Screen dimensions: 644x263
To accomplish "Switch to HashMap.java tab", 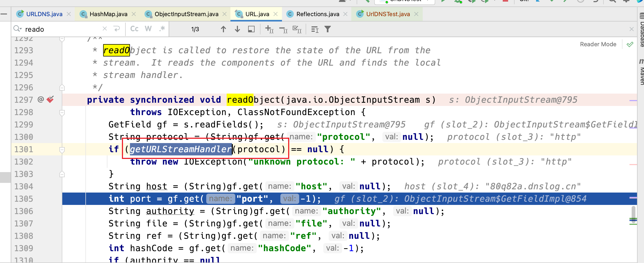I will pos(108,14).
